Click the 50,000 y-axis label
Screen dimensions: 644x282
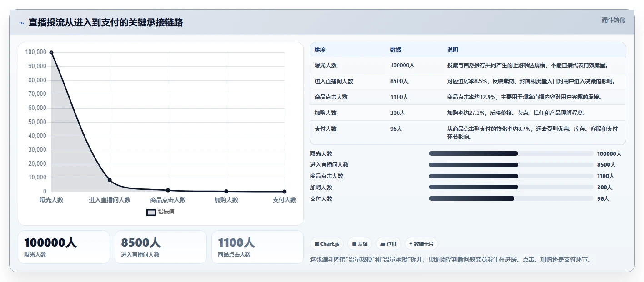point(37,122)
